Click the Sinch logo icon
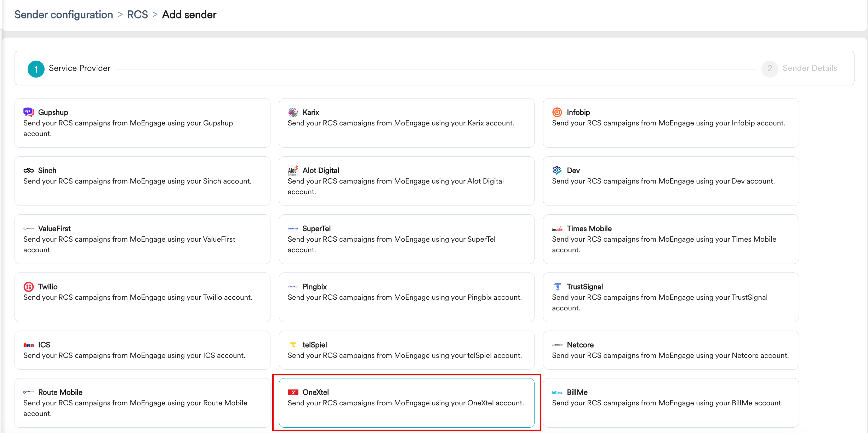Image resolution: width=868 pixels, height=433 pixels. (x=28, y=170)
